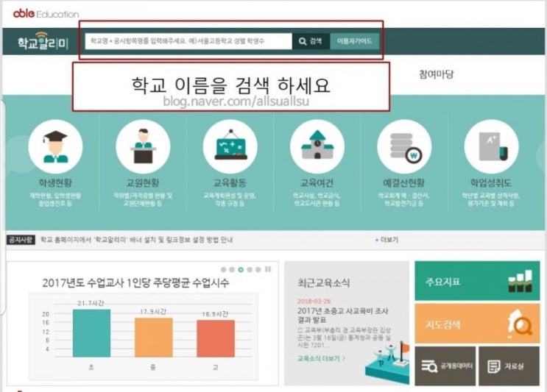Open the 참여마당 menu
Viewport: 547px width, 392px height.
(436, 74)
